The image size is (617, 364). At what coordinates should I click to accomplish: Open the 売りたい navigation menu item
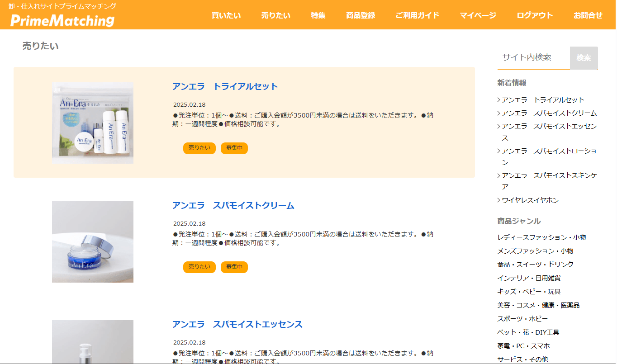[275, 15]
